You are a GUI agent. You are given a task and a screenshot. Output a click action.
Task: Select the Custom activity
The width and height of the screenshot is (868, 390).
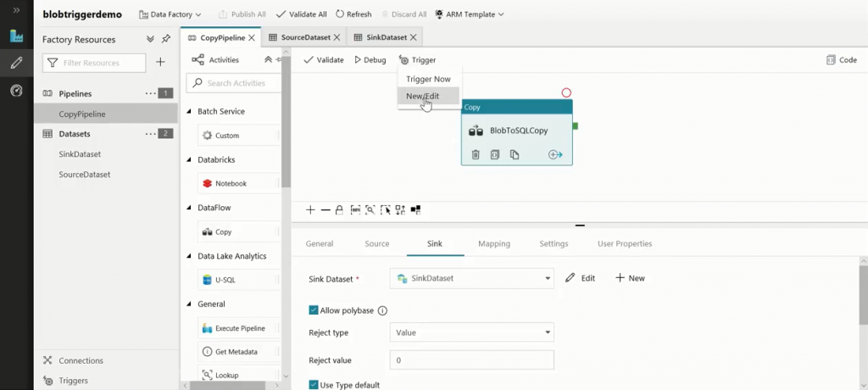coord(238,135)
